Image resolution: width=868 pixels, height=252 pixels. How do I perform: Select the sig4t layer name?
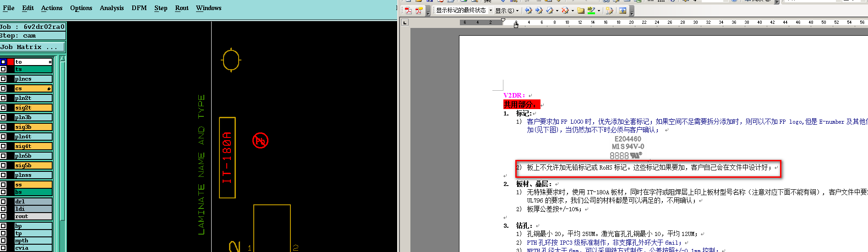[x=33, y=146]
